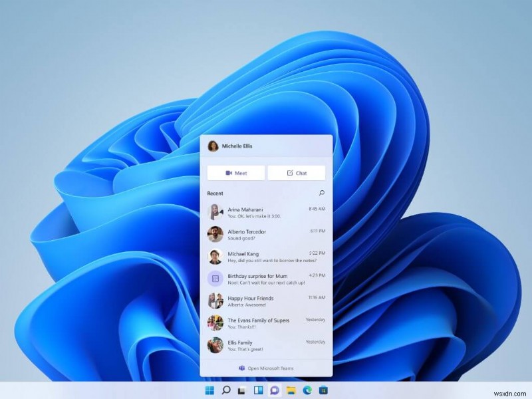Click Michelle Ellis's profile avatar
Viewport: 532px width, 399px height.
[213, 146]
